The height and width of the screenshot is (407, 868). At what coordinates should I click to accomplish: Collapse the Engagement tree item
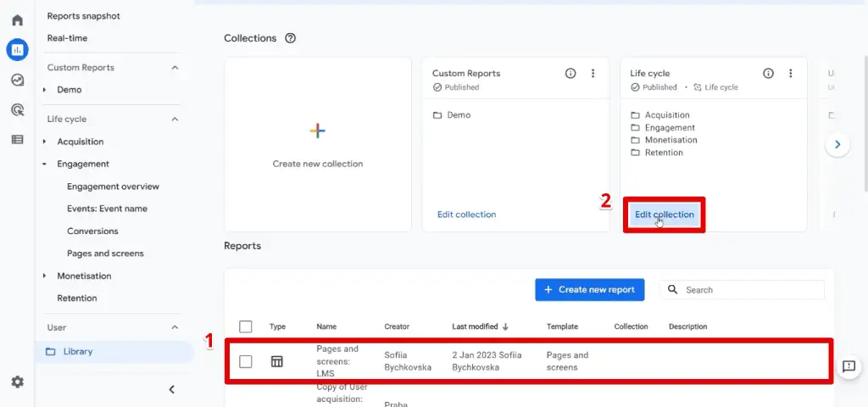(44, 164)
